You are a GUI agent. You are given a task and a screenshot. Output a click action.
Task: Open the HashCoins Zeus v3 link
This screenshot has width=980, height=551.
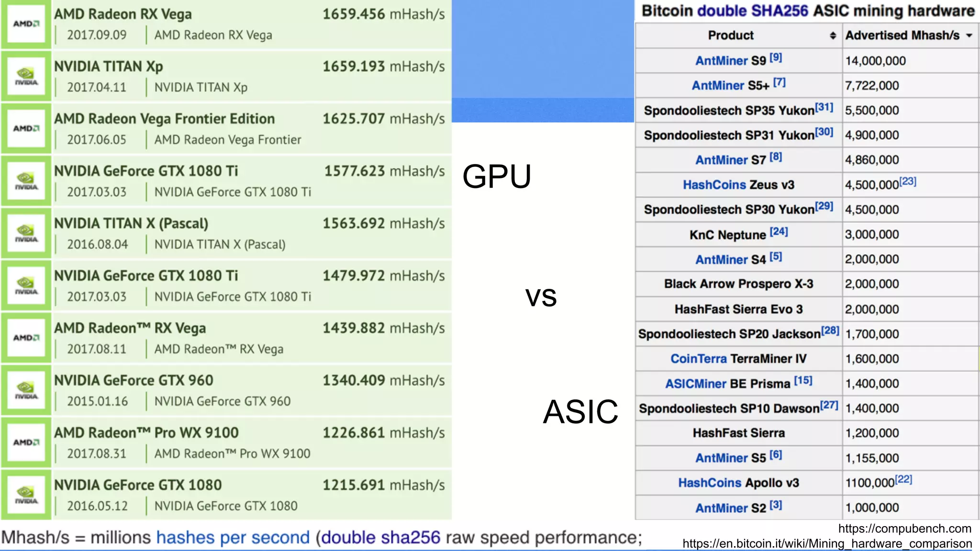coord(714,185)
